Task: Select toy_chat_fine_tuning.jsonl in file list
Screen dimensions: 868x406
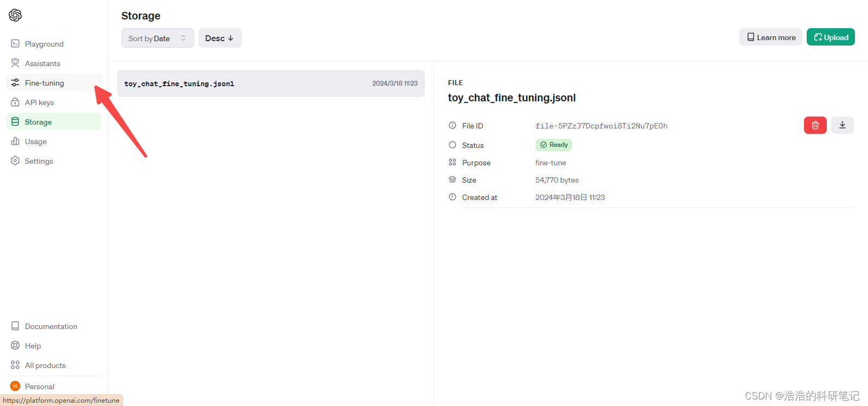Action: (271, 83)
